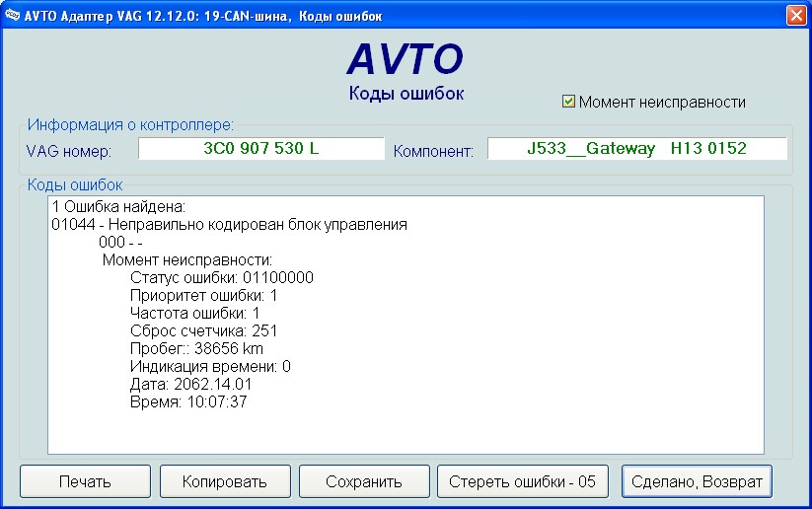
Task: Save the results using Сохранить
Action: point(364,481)
